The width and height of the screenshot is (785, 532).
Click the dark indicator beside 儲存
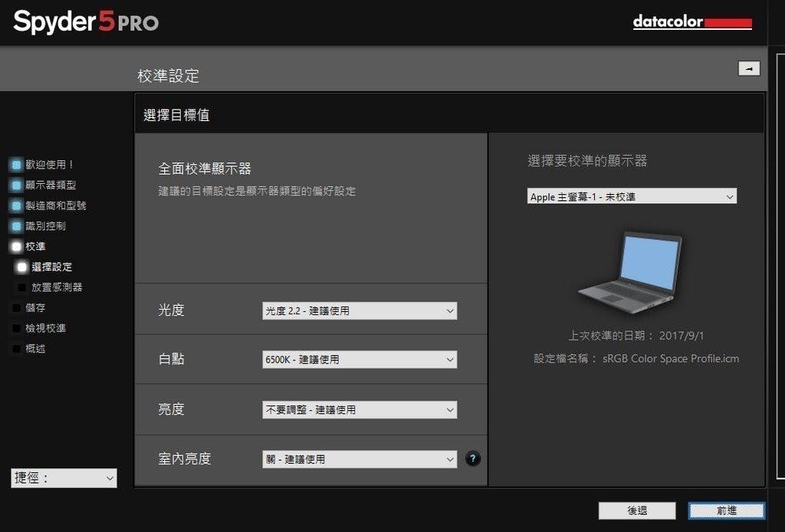[17, 308]
